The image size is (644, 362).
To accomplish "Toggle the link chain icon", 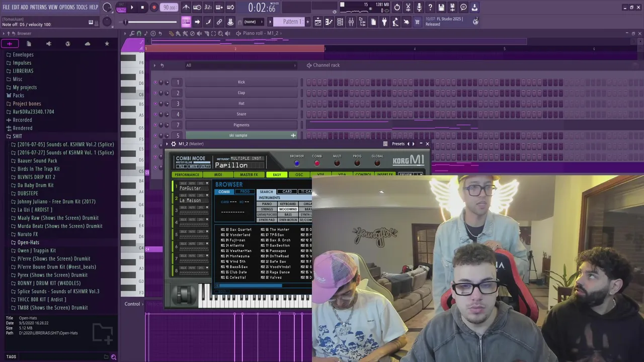I will (219, 22).
